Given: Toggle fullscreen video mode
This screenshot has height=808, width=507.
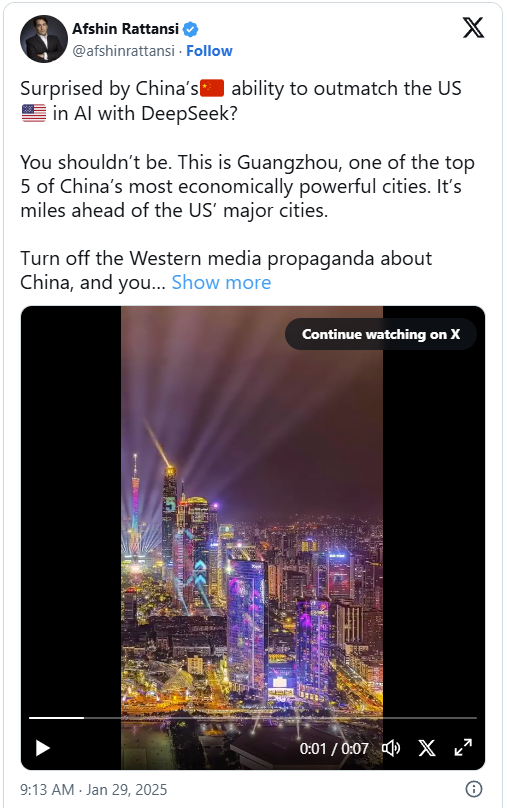Looking at the screenshot, I should pyautogui.click(x=463, y=748).
